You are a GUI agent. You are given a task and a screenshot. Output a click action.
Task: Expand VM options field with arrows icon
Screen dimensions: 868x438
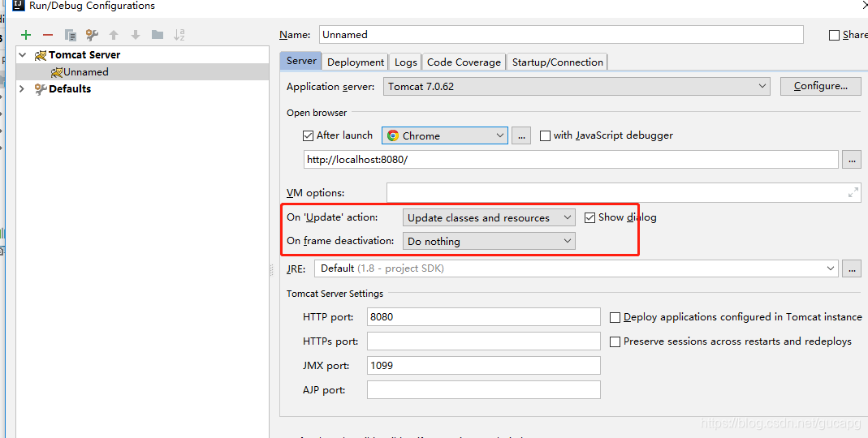(x=853, y=192)
